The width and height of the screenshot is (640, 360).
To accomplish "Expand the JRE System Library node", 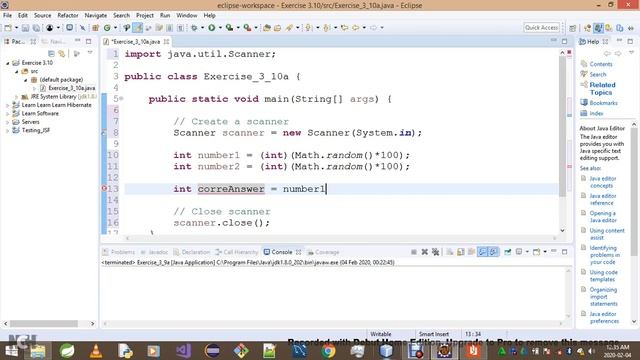I will (x=16, y=97).
